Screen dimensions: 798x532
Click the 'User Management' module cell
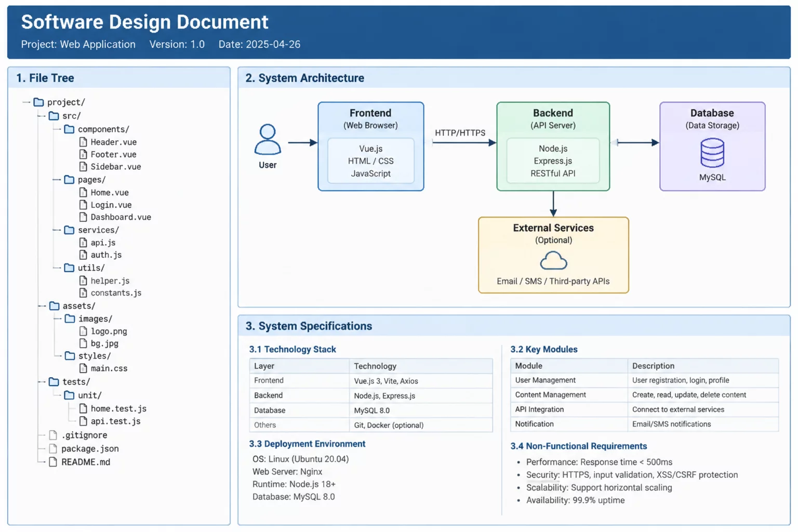(x=569, y=380)
